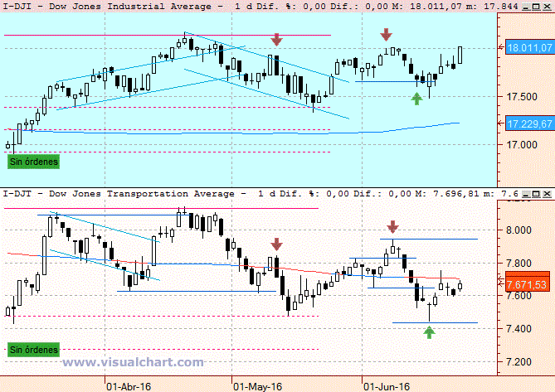The height and width of the screenshot is (392, 555).
Task: Click the 8.000 axis label on Transportation chart
Action: tap(518, 230)
